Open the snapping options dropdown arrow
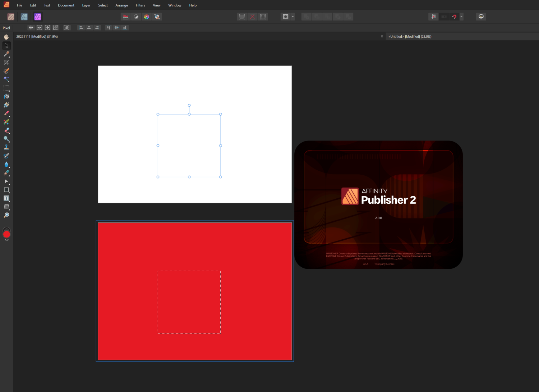Viewport: 539px width, 392px height. click(x=461, y=17)
